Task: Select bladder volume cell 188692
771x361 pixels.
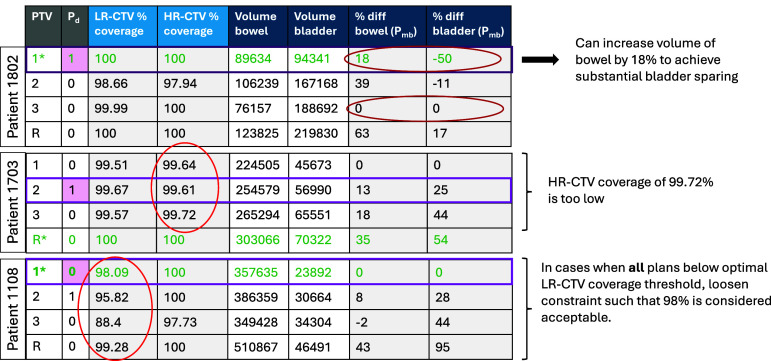Action: click(318, 108)
